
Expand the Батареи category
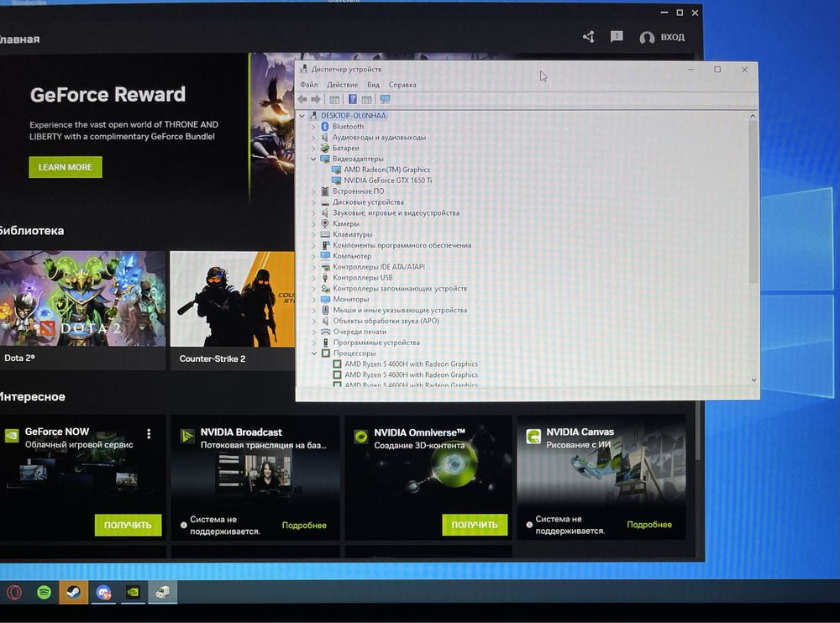pos(313,148)
